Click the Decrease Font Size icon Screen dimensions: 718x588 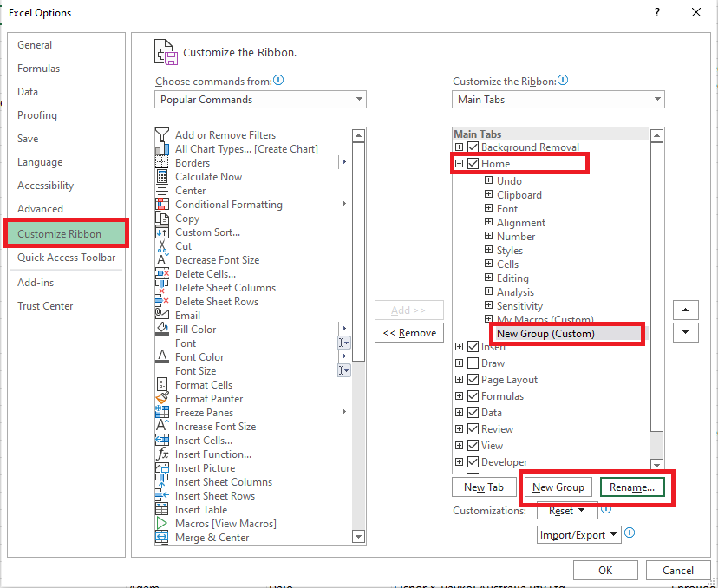(x=162, y=259)
